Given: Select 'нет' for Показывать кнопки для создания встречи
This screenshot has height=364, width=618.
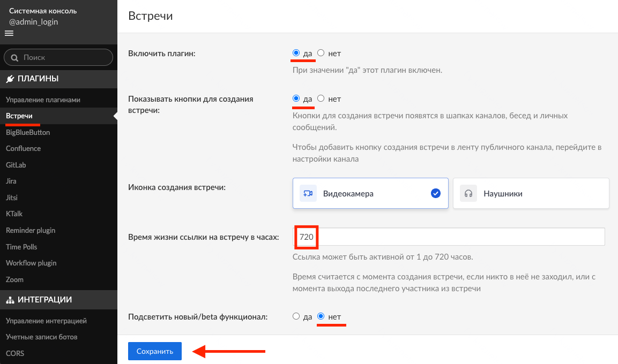Looking at the screenshot, I should (321, 98).
